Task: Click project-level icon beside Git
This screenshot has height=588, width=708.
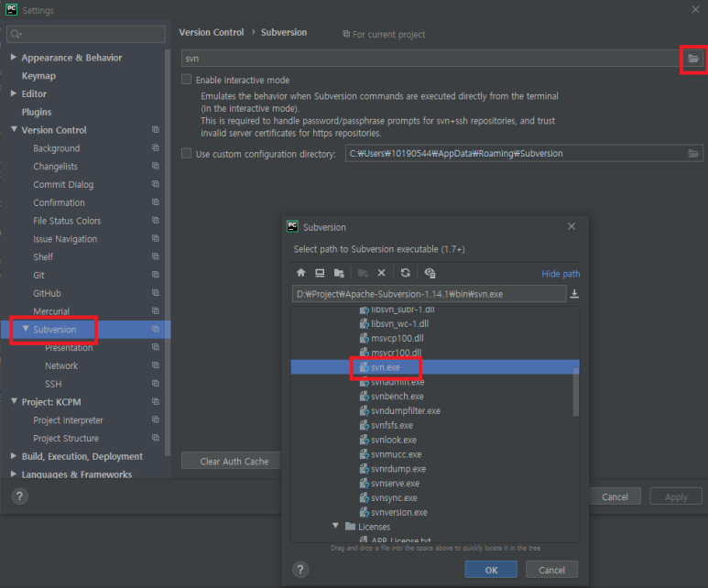Action: [156, 275]
